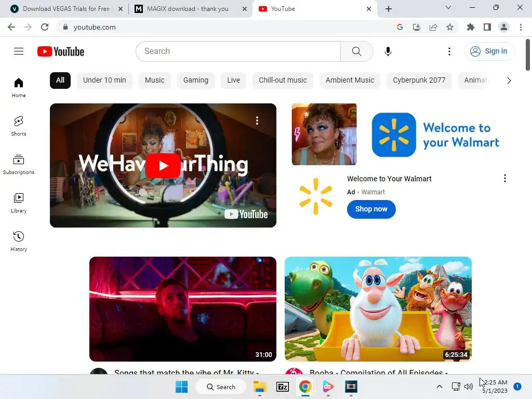Open the Booba compilation video thumbnail
The image size is (532, 399).
(x=378, y=309)
